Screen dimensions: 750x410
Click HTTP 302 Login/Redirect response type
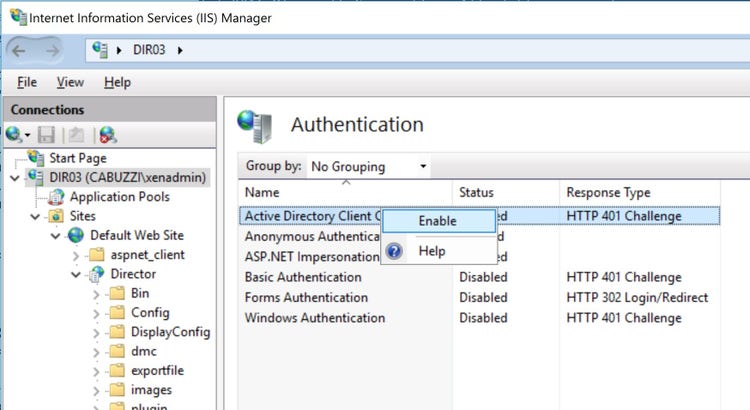tap(637, 298)
